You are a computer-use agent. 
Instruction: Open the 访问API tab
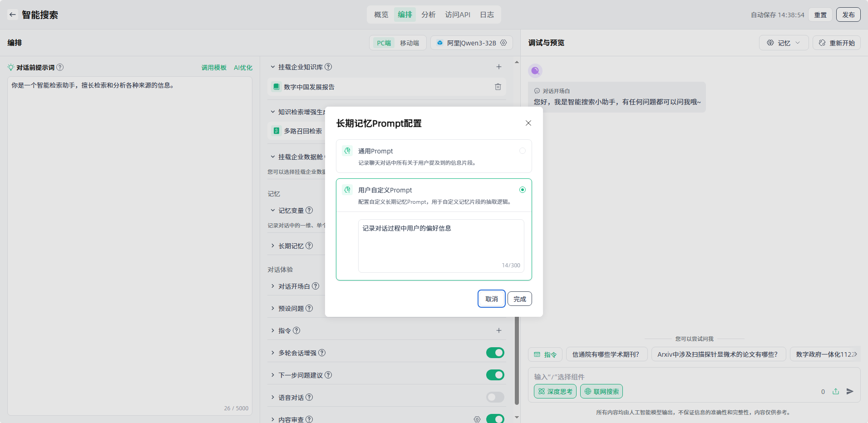click(x=457, y=15)
